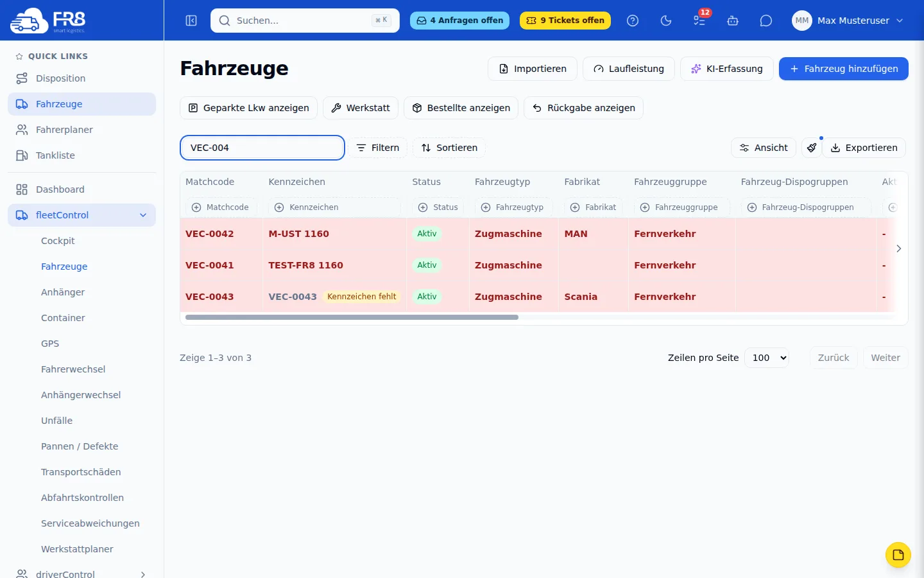The width and height of the screenshot is (924, 578).
Task: Toggle Bestellte anzeigen
Action: pos(461,108)
